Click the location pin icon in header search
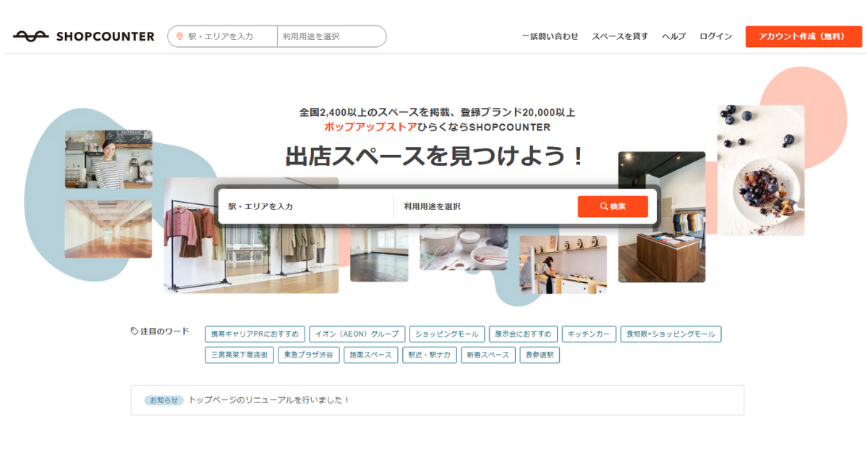This screenshot has height=456, width=868. (x=180, y=36)
